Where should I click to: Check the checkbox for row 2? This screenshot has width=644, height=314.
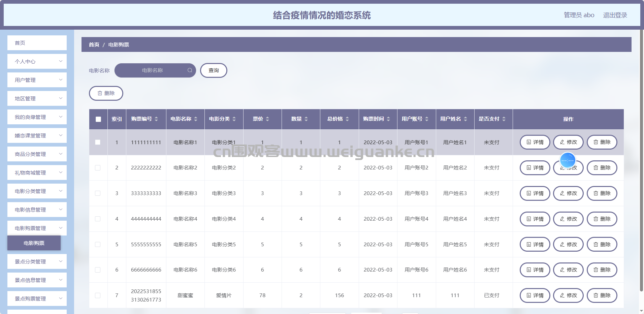pos(98,168)
